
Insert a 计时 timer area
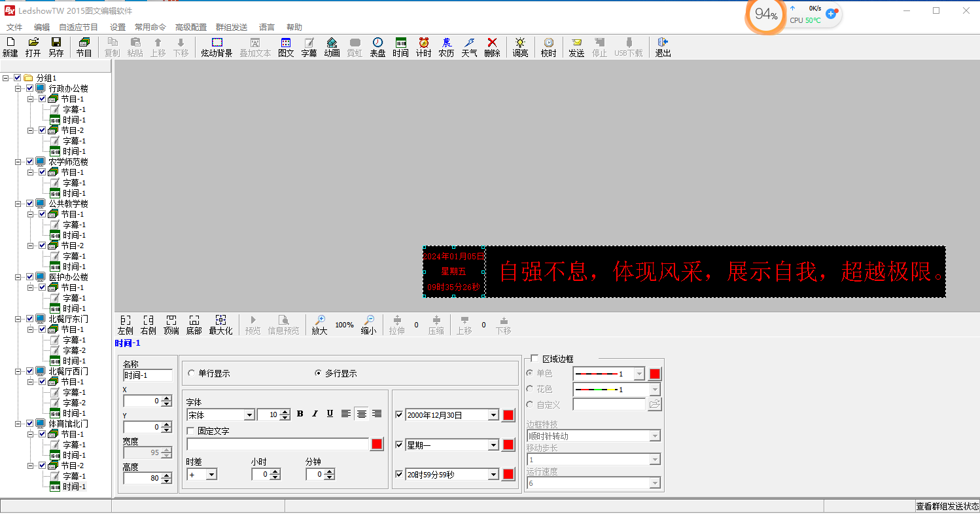click(x=423, y=47)
